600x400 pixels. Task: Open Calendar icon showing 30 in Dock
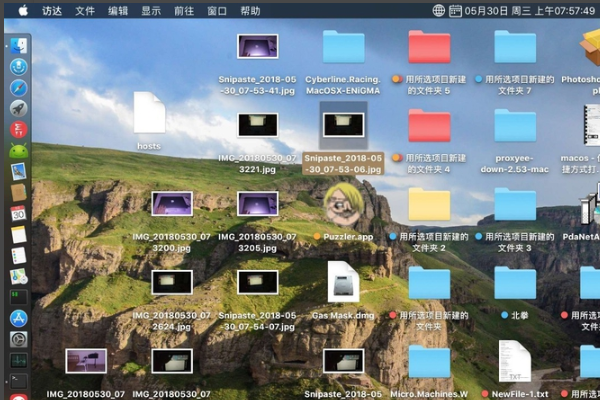tap(18, 214)
